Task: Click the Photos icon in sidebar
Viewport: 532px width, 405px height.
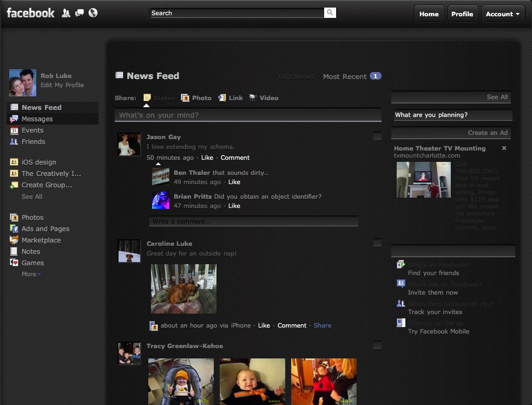Action: click(x=14, y=217)
